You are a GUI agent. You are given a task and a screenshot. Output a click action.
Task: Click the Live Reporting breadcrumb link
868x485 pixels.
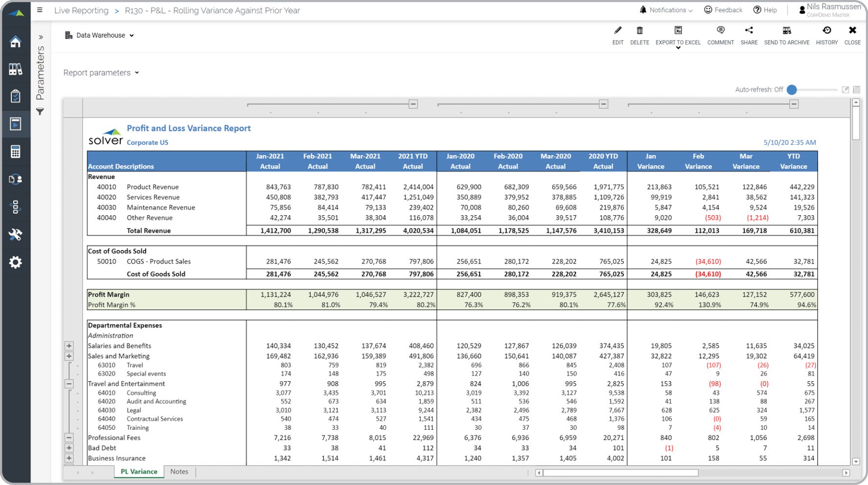(x=81, y=10)
